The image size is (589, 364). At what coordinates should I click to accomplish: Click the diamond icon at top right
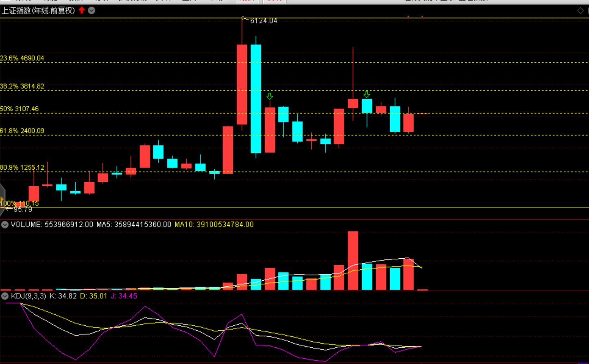click(580, 11)
